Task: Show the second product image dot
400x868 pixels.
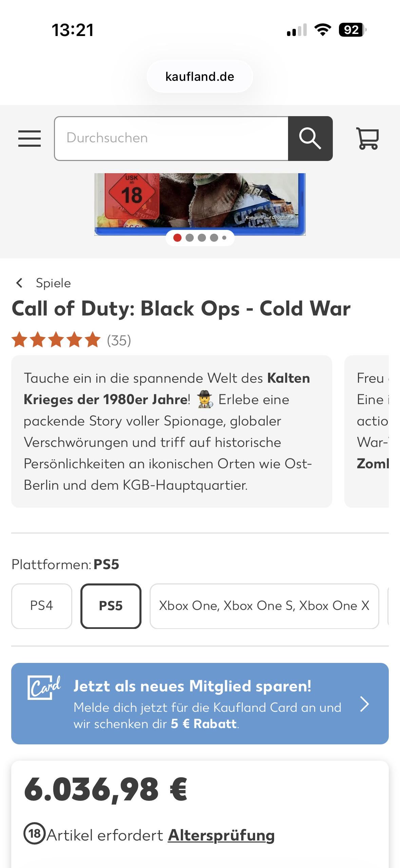Action: [190, 238]
